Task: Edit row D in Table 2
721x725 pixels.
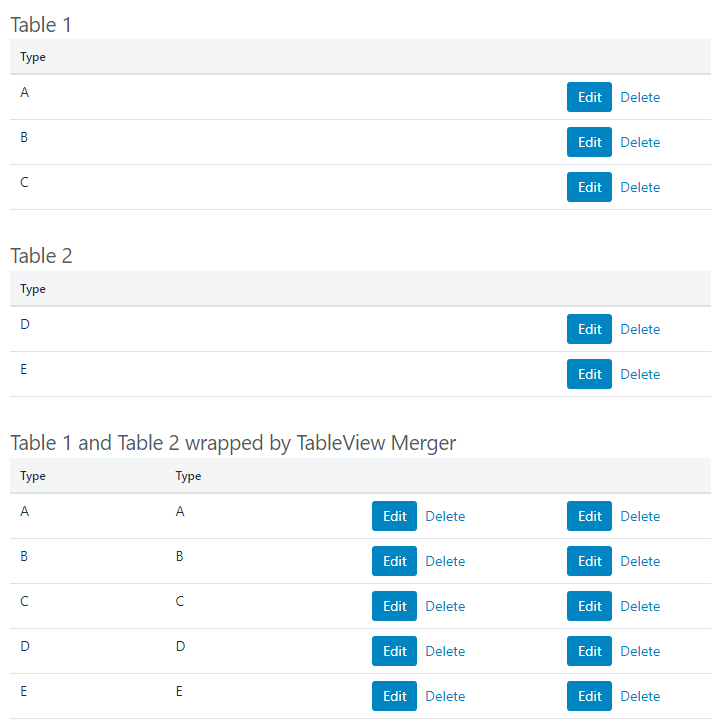Action: click(x=589, y=329)
